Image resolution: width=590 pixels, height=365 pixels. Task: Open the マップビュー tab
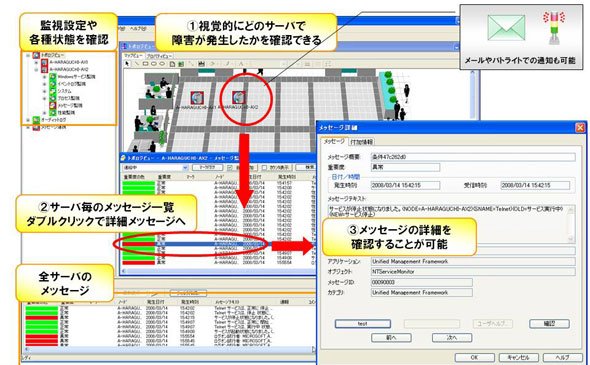(133, 56)
